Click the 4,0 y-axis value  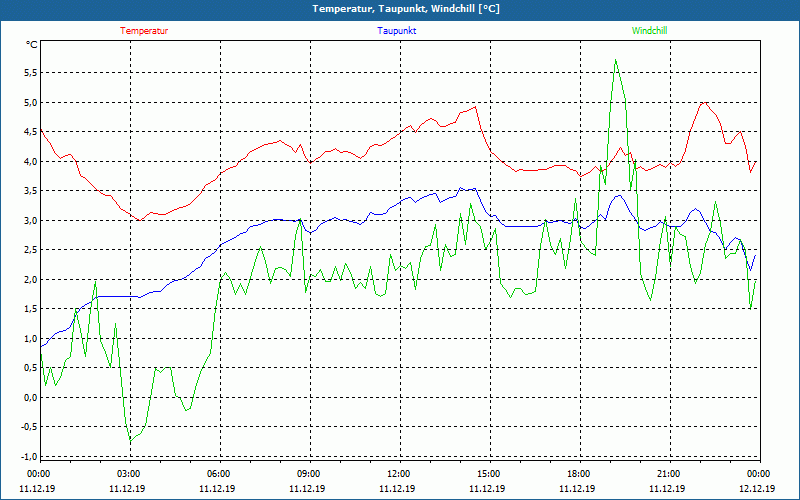[x=31, y=162]
